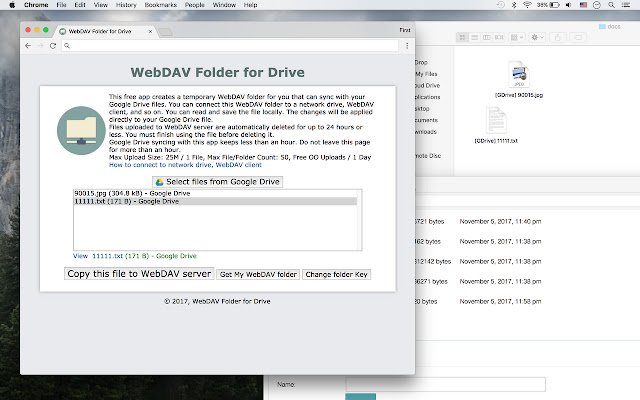640x400 pixels.
Task: Open the 11111.txt (171 B) Google Drive link
Action: pos(144,256)
